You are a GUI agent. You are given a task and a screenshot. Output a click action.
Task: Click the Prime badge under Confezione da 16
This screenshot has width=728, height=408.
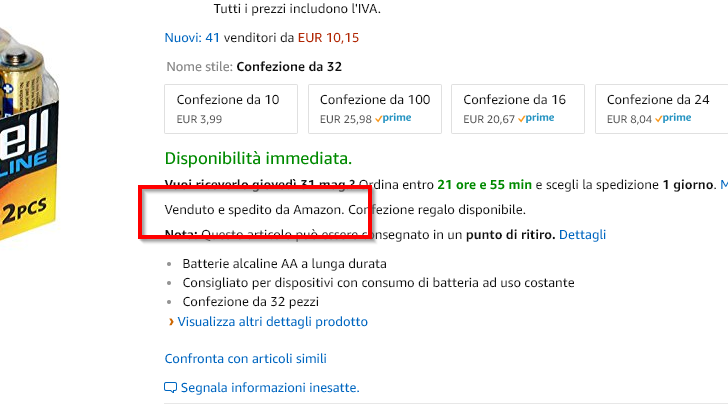point(536,118)
